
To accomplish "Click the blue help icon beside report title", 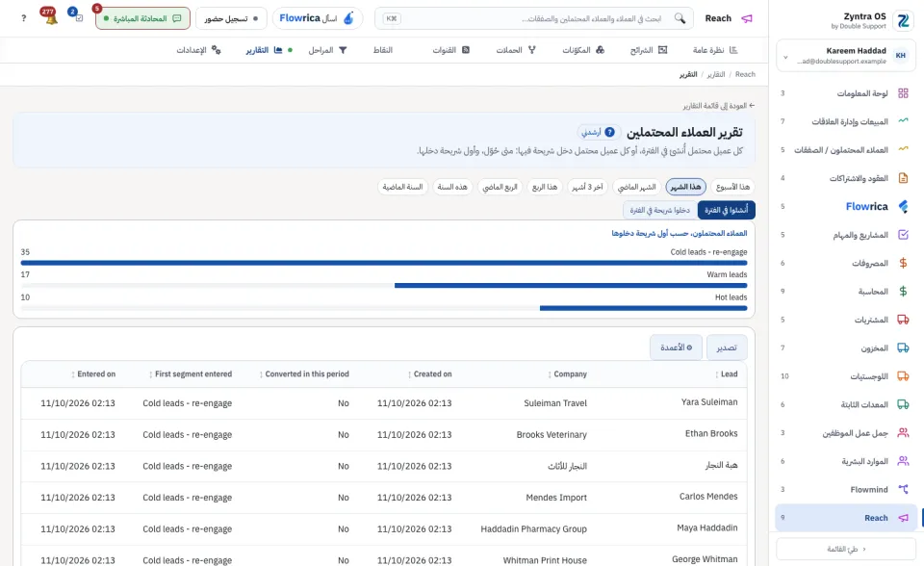I will [x=610, y=132].
